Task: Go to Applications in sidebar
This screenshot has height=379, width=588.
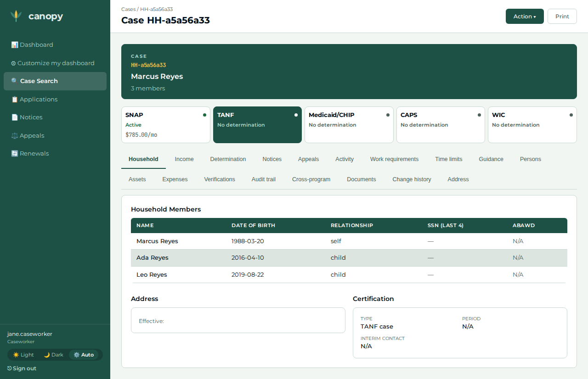Action: click(55, 100)
